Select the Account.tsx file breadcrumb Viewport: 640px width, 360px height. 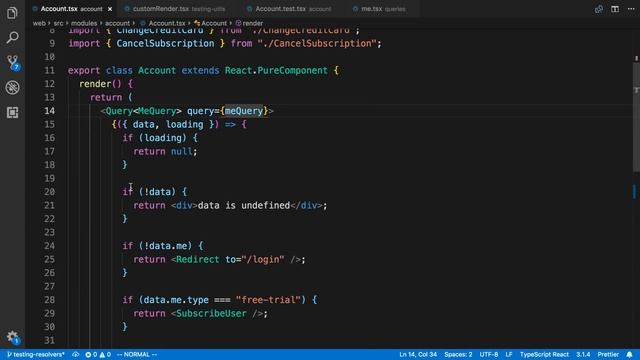pyautogui.click(x=162, y=23)
